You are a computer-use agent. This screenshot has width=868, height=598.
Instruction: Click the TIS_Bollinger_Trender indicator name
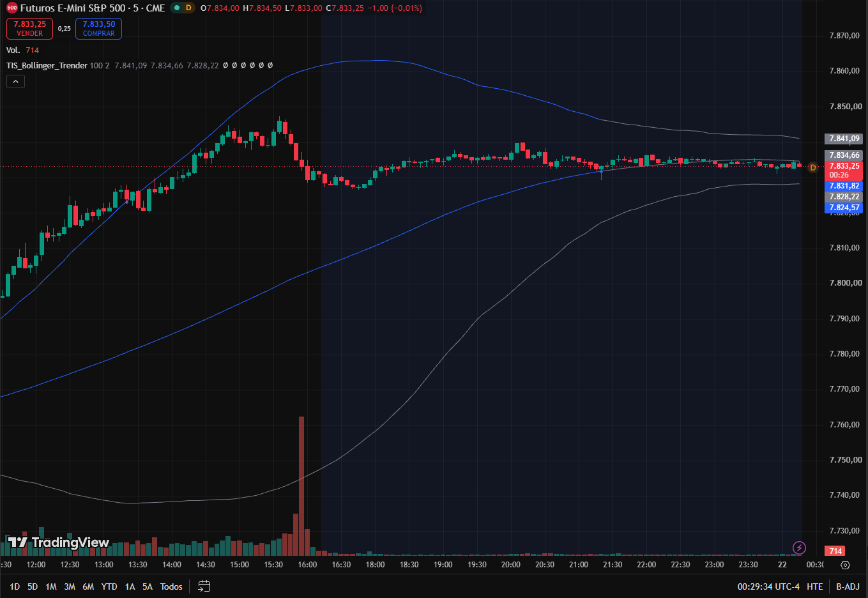coord(47,65)
